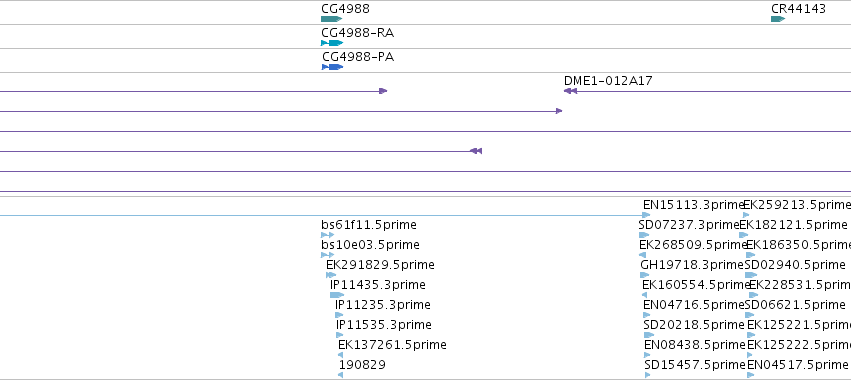The height and width of the screenshot is (380, 851).
Task: Click the SD06621.5prime label
Action: click(x=795, y=305)
